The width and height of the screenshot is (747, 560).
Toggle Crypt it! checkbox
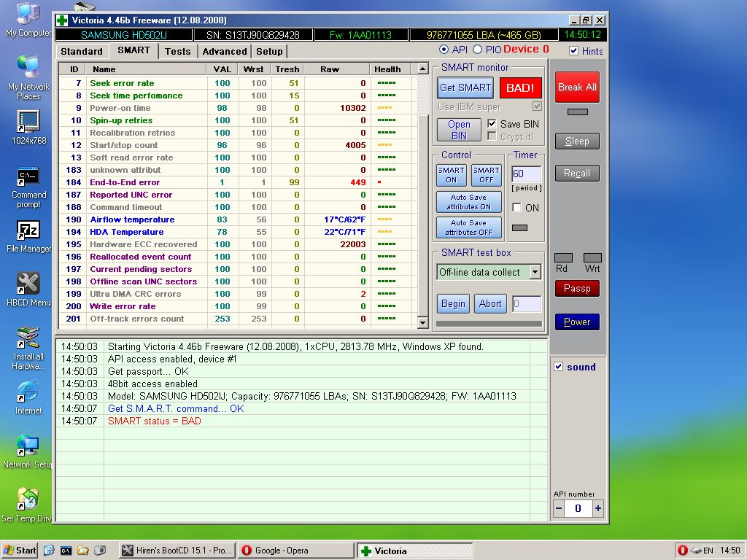tap(492, 136)
